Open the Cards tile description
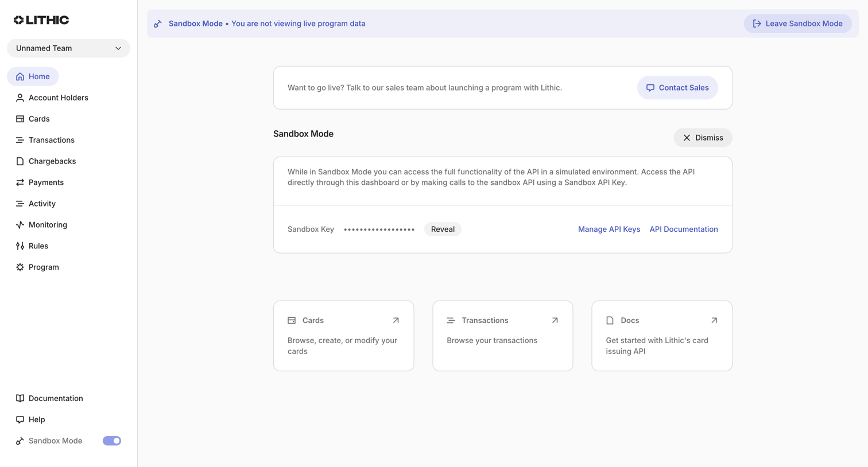Viewport: 868px width, 467px height. click(x=343, y=346)
